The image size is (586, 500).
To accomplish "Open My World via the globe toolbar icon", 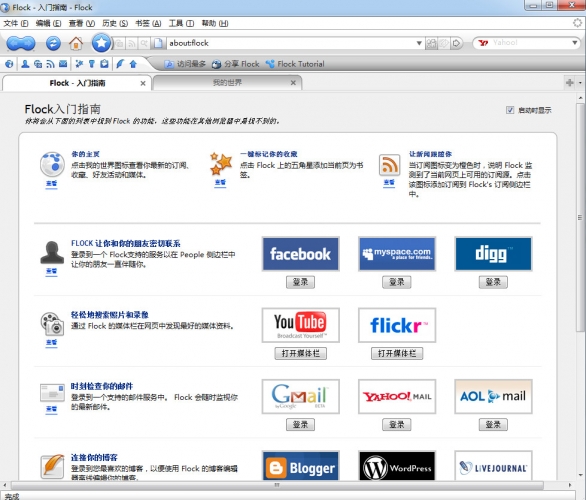I will [x=9, y=64].
